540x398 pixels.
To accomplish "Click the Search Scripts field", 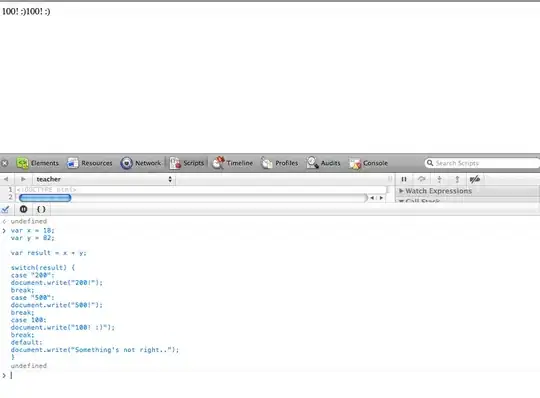I will (482, 163).
